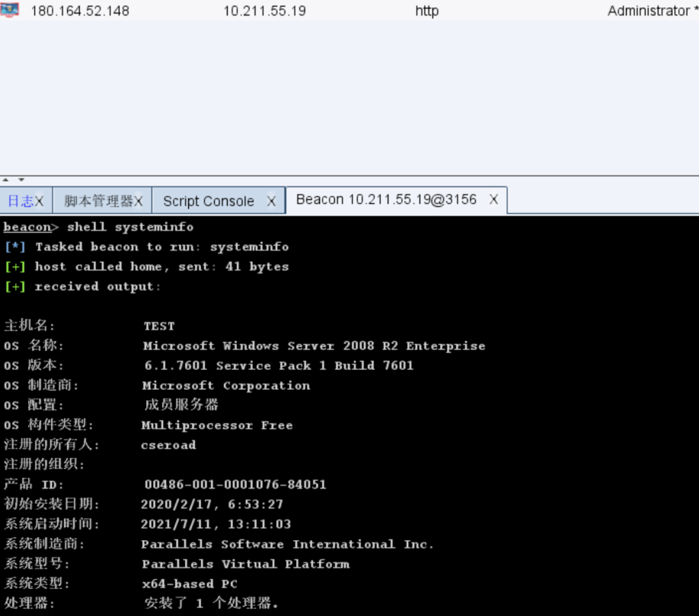The height and width of the screenshot is (616, 699).
Task: Click the 'received output:' line
Action: pos(98,287)
